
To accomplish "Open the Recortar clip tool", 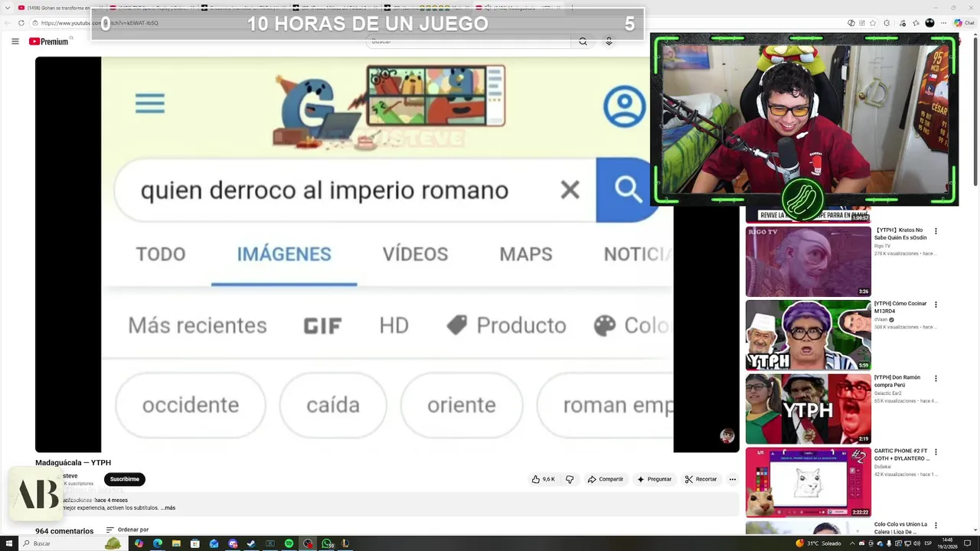I will point(701,479).
